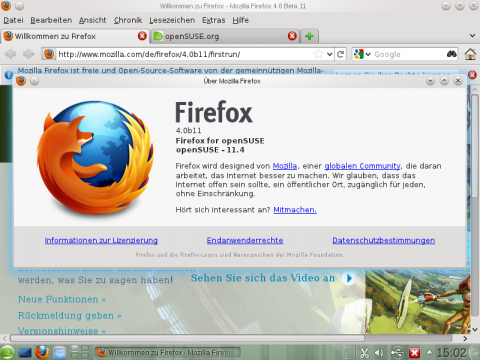Click the red X tray icon
Screen dimensions: 480x360
pos(414,353)
